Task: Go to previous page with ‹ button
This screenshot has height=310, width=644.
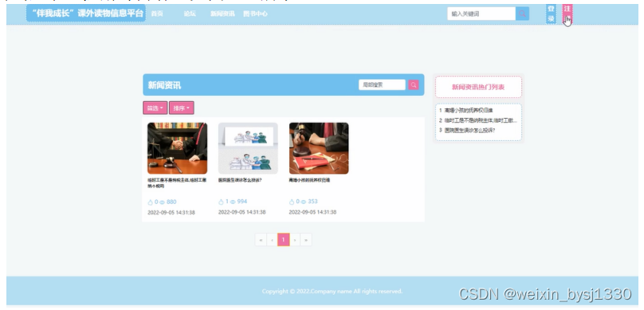Action: pos(272,240)
